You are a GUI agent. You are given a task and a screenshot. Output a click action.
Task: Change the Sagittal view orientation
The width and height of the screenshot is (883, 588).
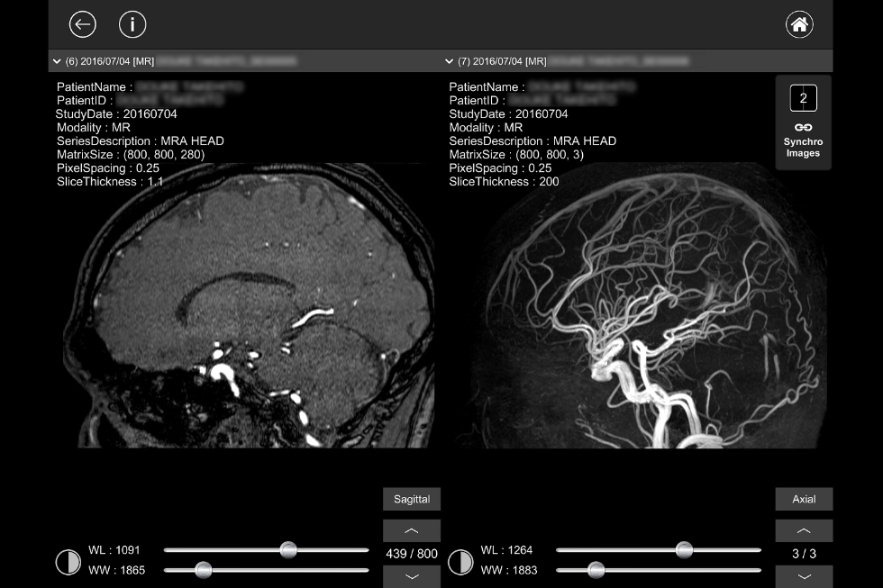point(412,499)
